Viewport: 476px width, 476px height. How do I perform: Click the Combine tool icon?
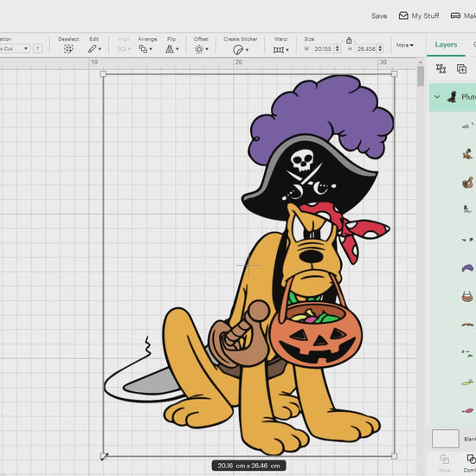(471, 459)
